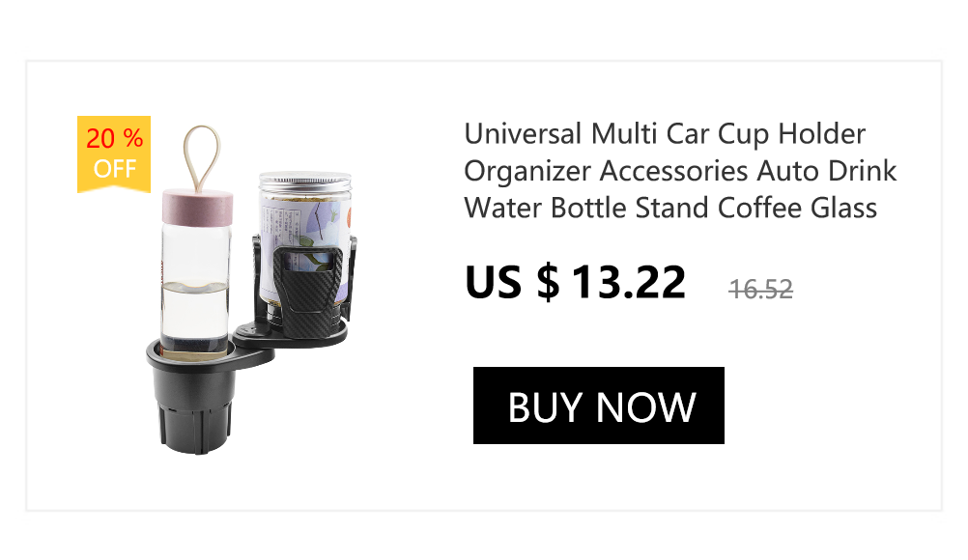This screenshot has width=968, height=560.
Task: Click the US $13.22 sale price
Action: point(575,283)
